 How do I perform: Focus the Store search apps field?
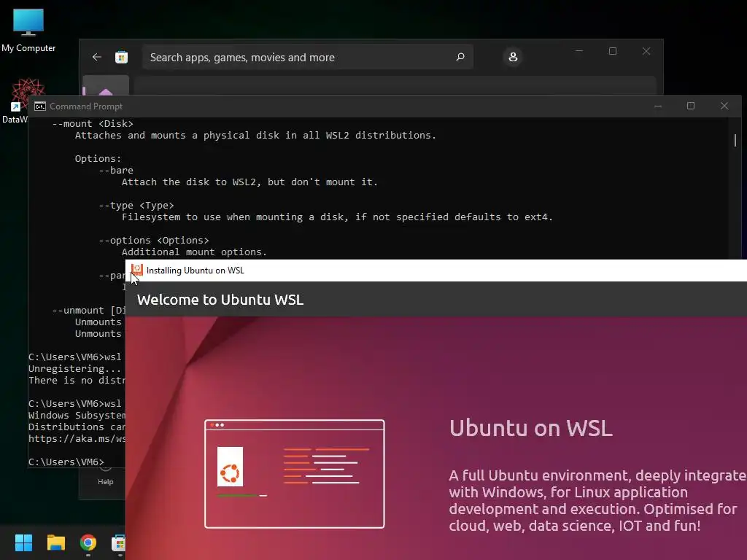(x=308, y=57)
